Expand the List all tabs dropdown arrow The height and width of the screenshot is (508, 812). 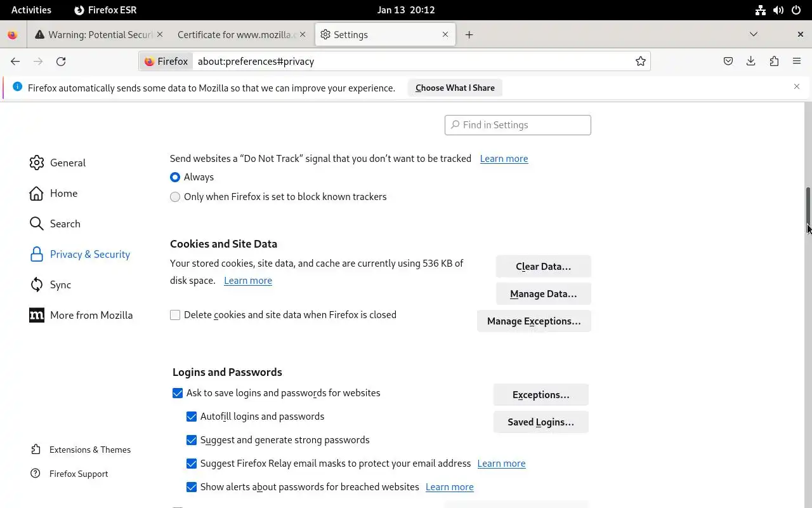coord(754,34)
